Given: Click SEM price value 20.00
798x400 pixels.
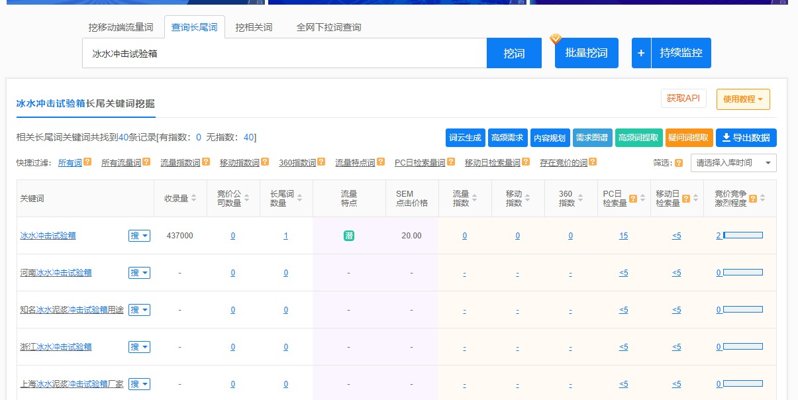Looking at the screenshot, I should click(411, 236).
